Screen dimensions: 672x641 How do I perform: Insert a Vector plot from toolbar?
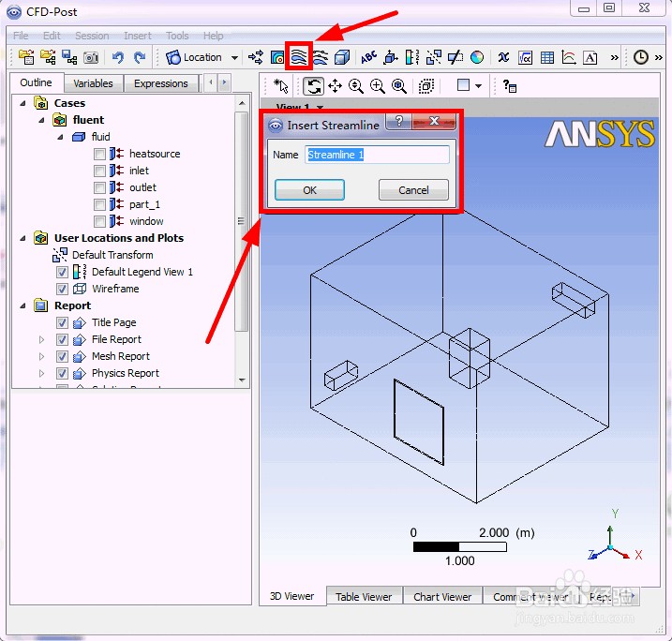pos(256,57)
